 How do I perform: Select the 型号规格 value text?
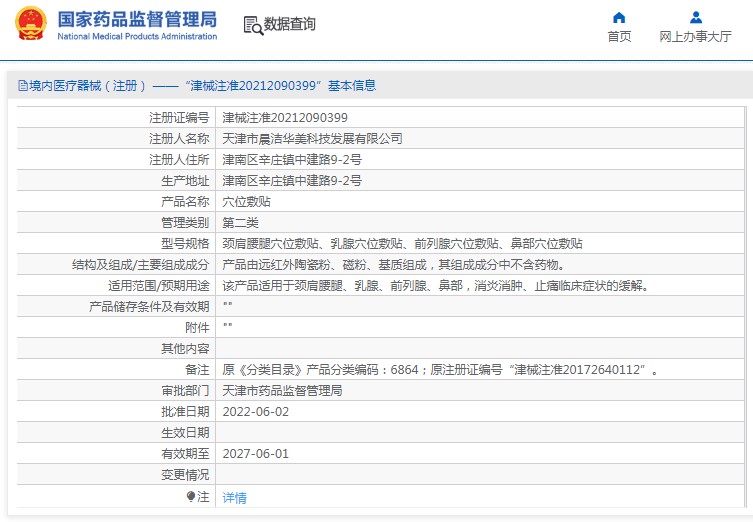[x=402, y=243]
